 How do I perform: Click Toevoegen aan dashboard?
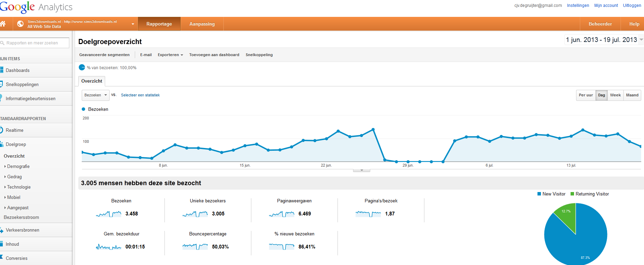click(x=214, y=55)
